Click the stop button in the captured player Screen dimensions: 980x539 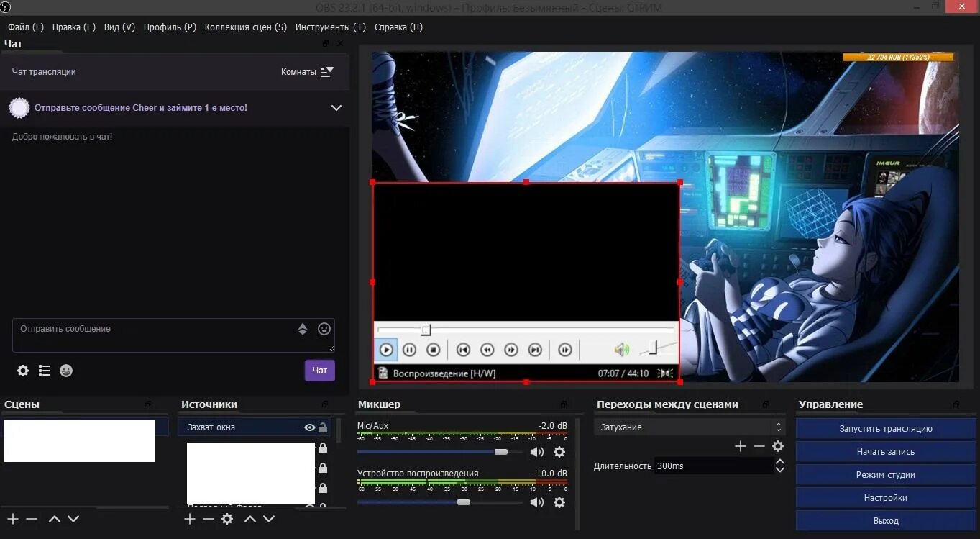pyautogui.click(x=433, y=350)
